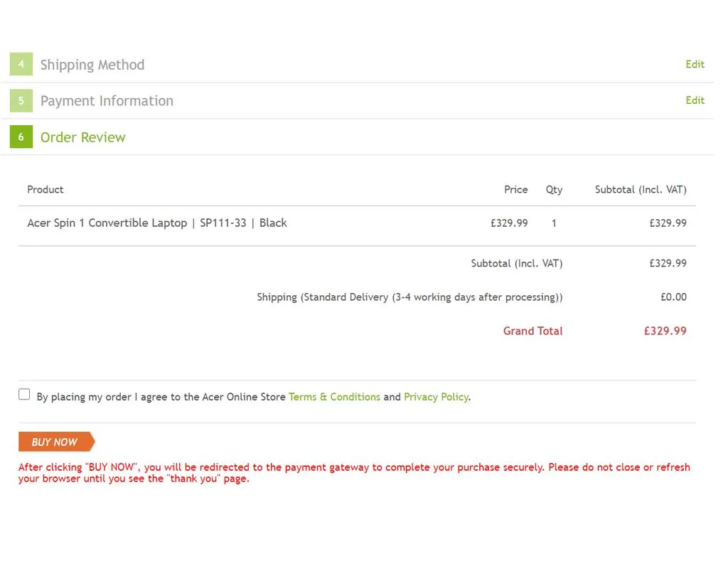Click the Acer Spin 1 product name

157,223
